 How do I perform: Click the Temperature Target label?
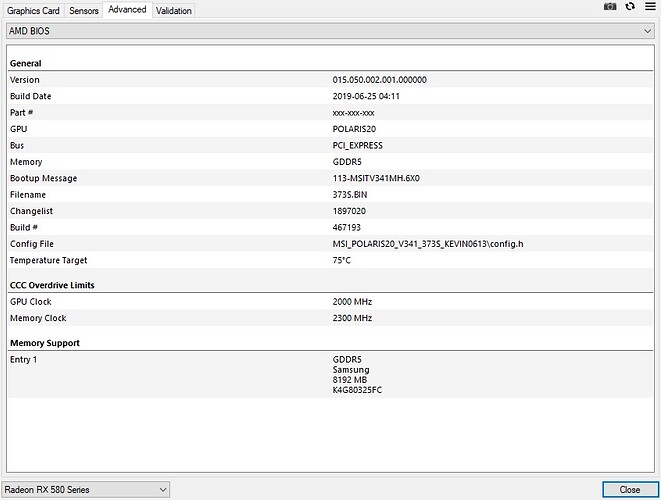(48, 261)
